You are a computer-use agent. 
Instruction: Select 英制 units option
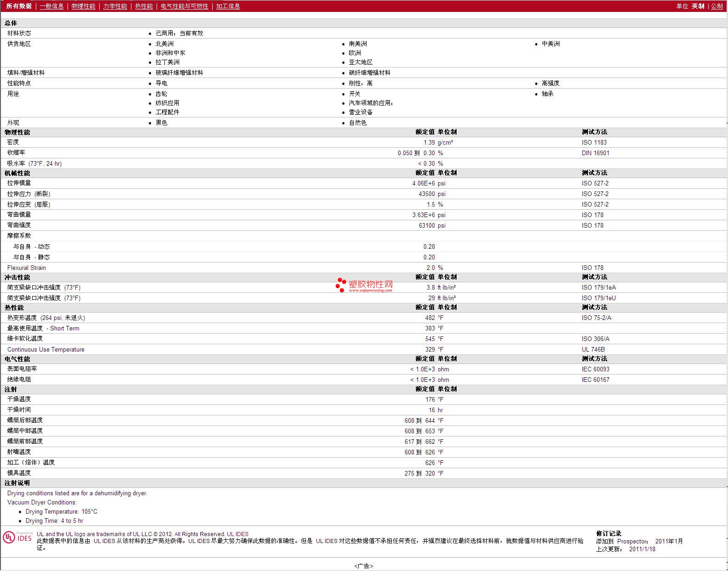pos(698,6)
